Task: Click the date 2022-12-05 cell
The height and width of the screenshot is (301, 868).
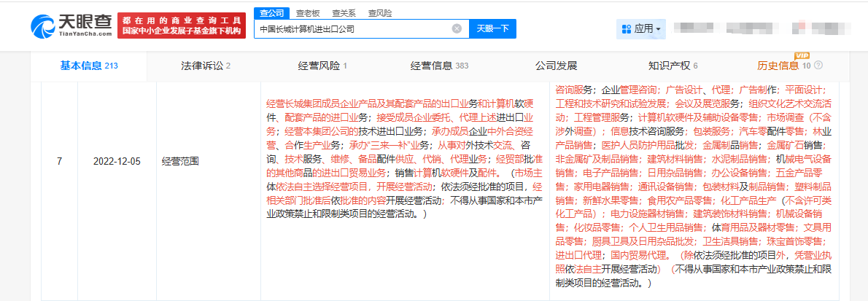Action: (x=117, y=162)
